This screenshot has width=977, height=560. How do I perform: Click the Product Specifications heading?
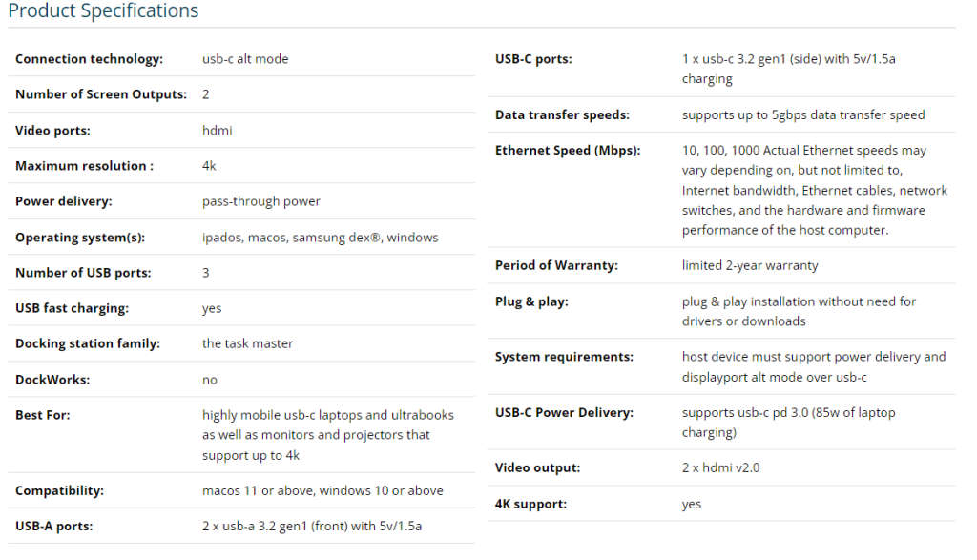coord(103,11)
